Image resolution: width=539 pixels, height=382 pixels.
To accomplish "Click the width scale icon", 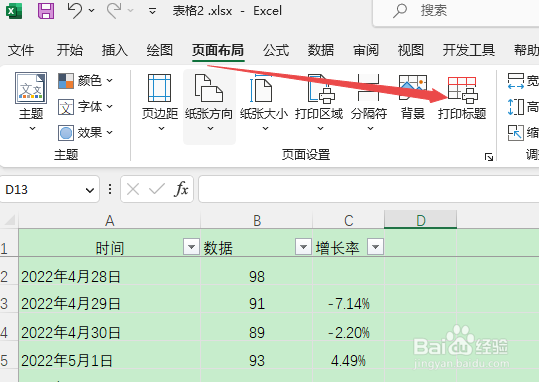I will 516,81.
